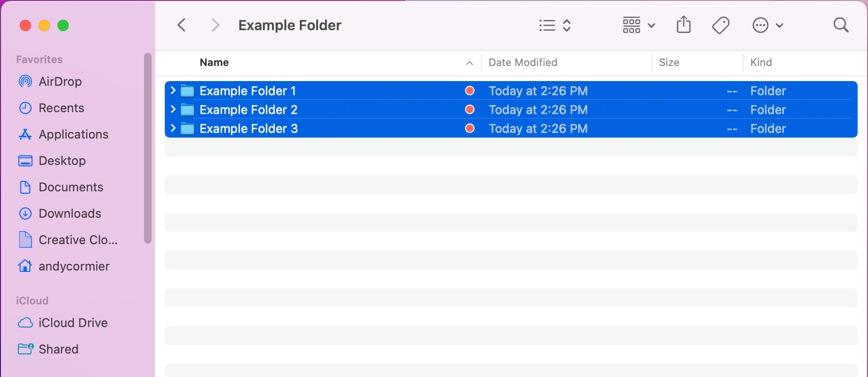Click Example Folder 1's date modified
Image resolution: width=868 pixels, height=377 pixels.
538,91
